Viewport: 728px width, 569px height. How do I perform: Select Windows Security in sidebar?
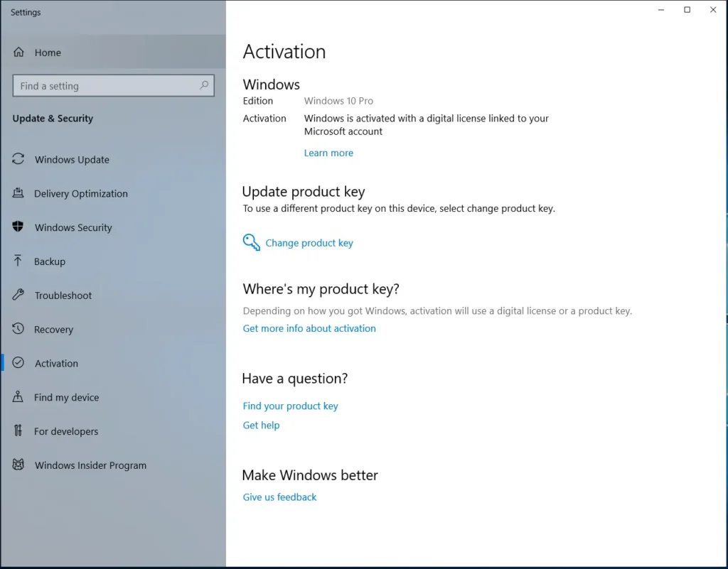point(113,227)
